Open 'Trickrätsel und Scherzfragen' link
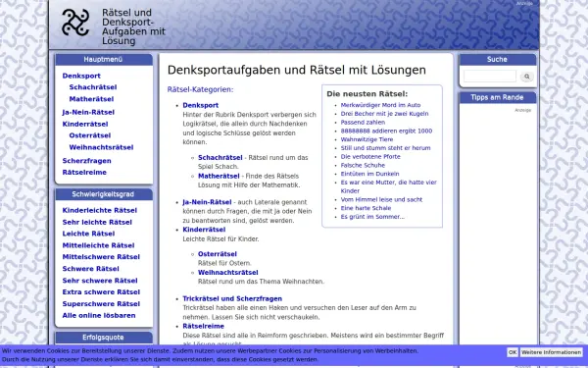 click(x=232, y=299)
